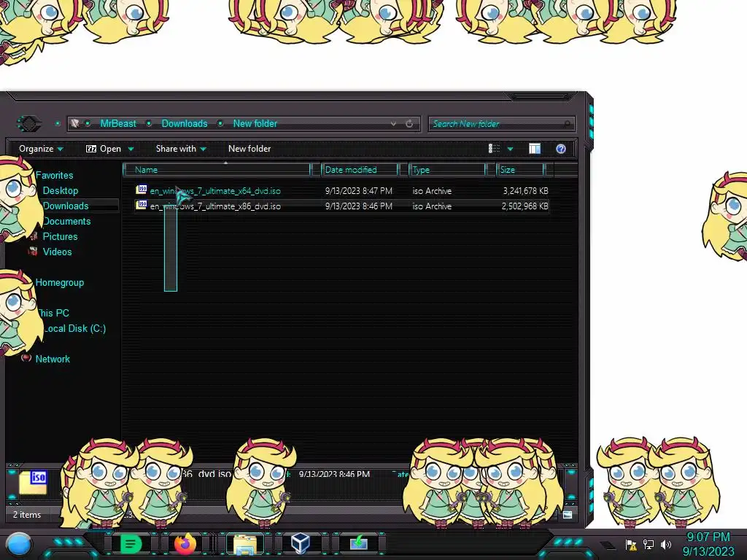
Task: Select Favorites in navigation pane
Action: point(54,175)
